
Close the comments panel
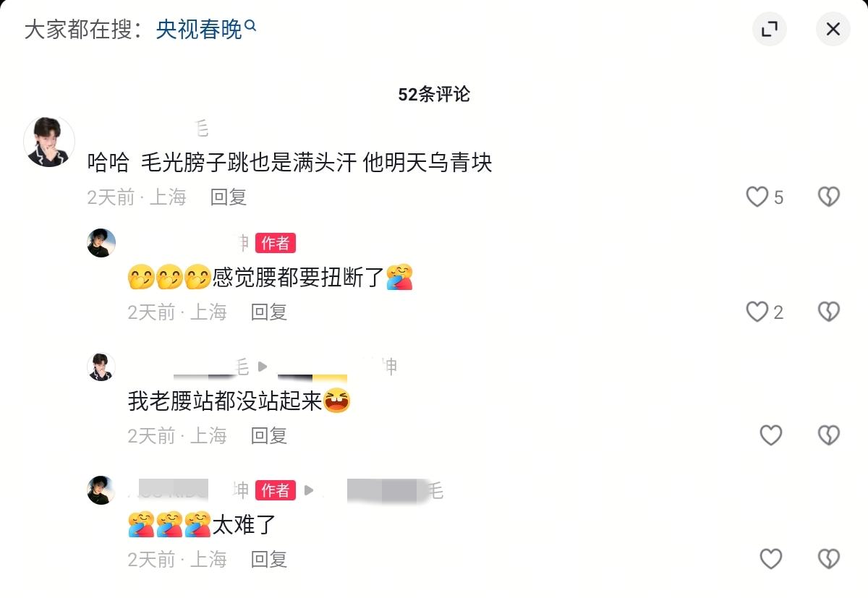(x=833, y=29)
